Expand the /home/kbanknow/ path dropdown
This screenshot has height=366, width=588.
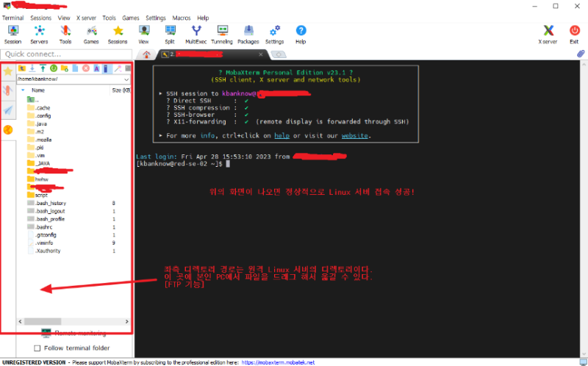pos(126,79)
